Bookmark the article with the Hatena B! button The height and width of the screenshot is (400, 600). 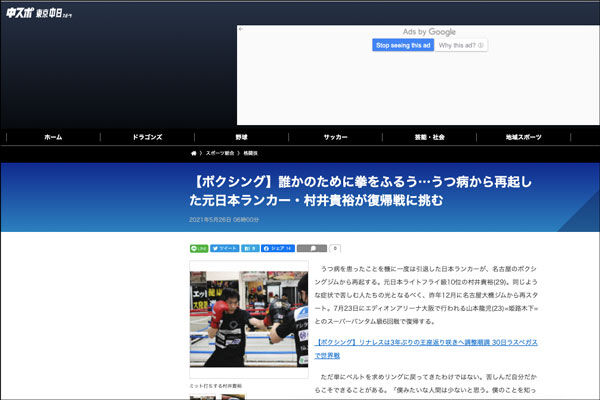[250, 248]
